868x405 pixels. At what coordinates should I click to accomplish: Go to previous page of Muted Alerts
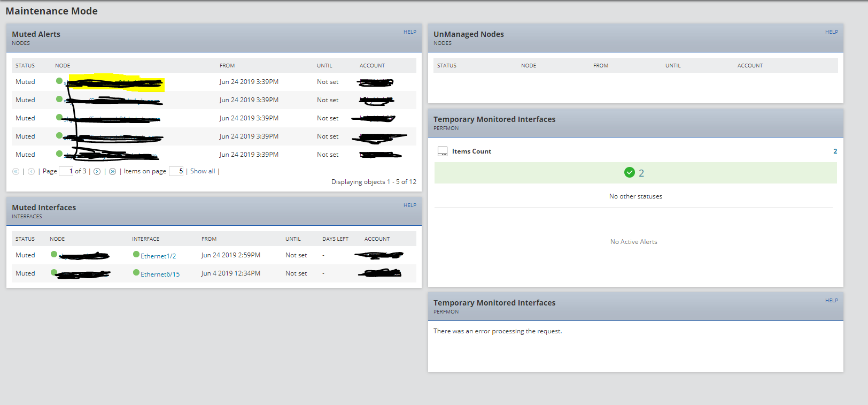[31, 172]
